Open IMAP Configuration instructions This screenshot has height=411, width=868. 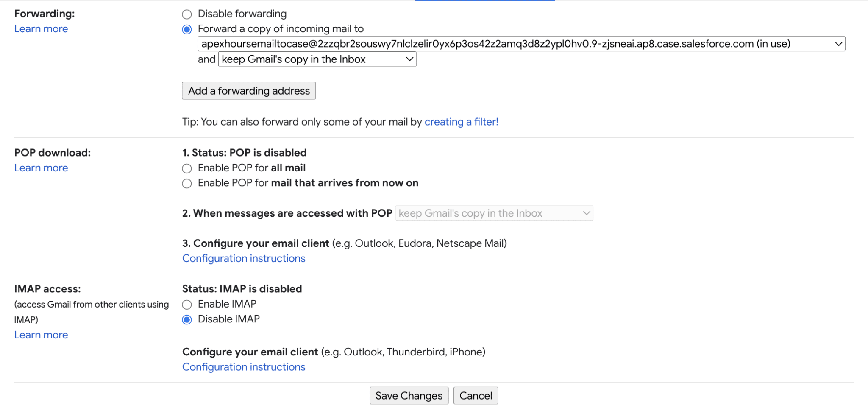pyautogui.click(x=243, y=367)
